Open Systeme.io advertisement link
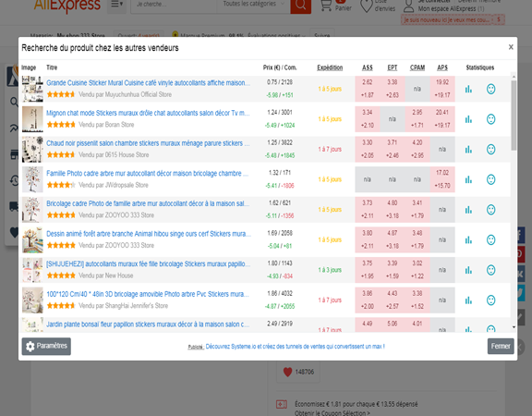The height and width of the screenshot is (416, 532). coord(295,347)
